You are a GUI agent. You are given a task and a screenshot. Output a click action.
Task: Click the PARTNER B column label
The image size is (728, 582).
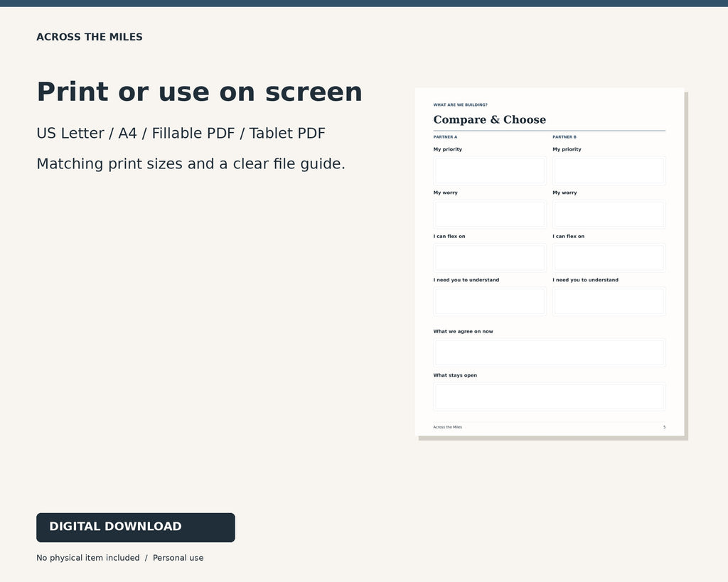pyautogui.click(x=564, y=137)
